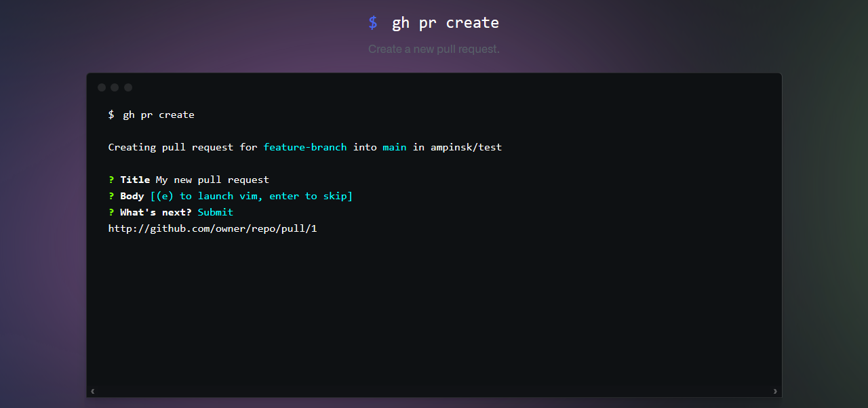Click the Create a new pull request subtitle
Image resolution: width=868 pixels, height=408 pixels.
pyautogui.click(x=433, y=49)
